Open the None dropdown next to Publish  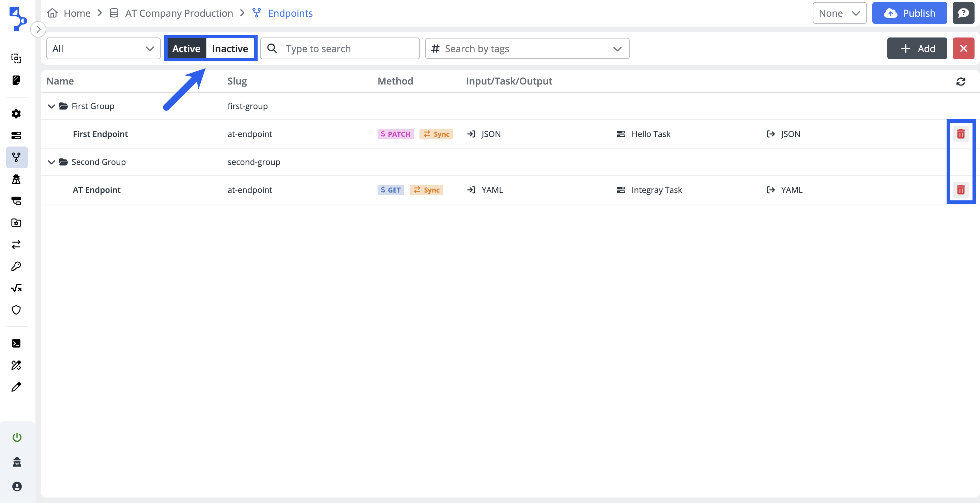839,13
